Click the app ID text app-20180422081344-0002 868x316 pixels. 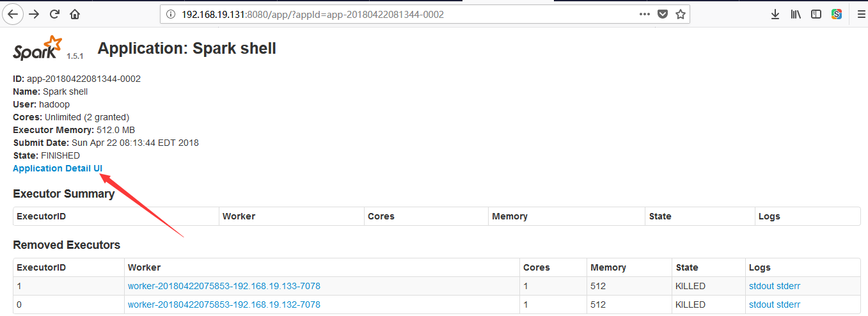[84, 79]
